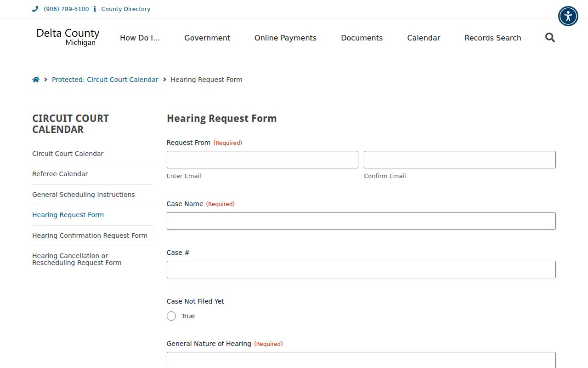Open the Records Search menu
588x368 pixels.
point(493,38)
